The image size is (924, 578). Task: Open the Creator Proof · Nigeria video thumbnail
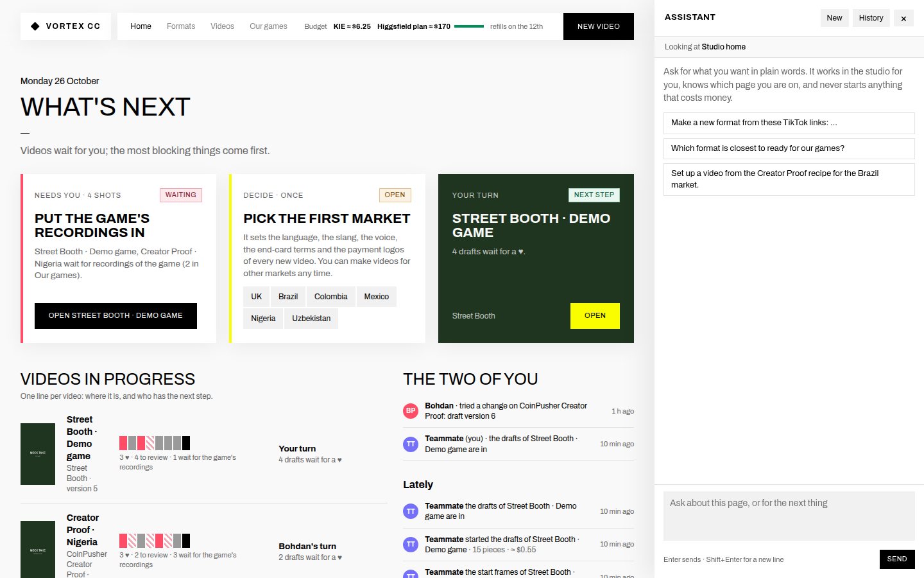[x=38, y=550]
